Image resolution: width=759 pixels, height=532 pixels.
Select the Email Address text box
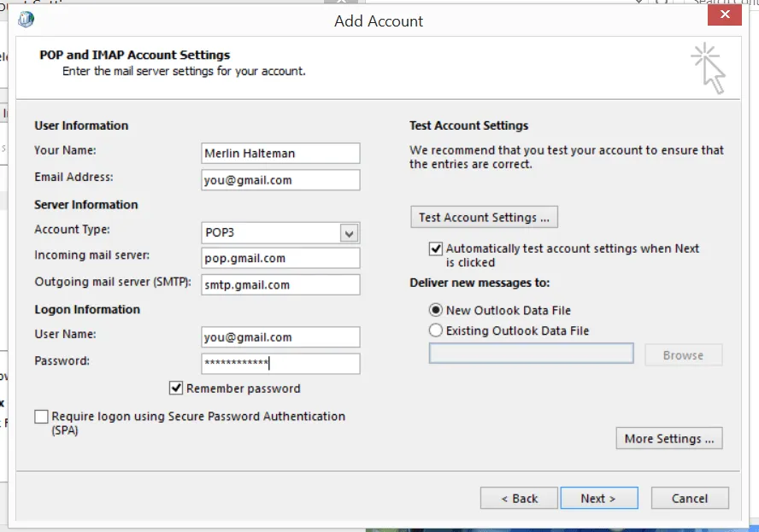279,179
